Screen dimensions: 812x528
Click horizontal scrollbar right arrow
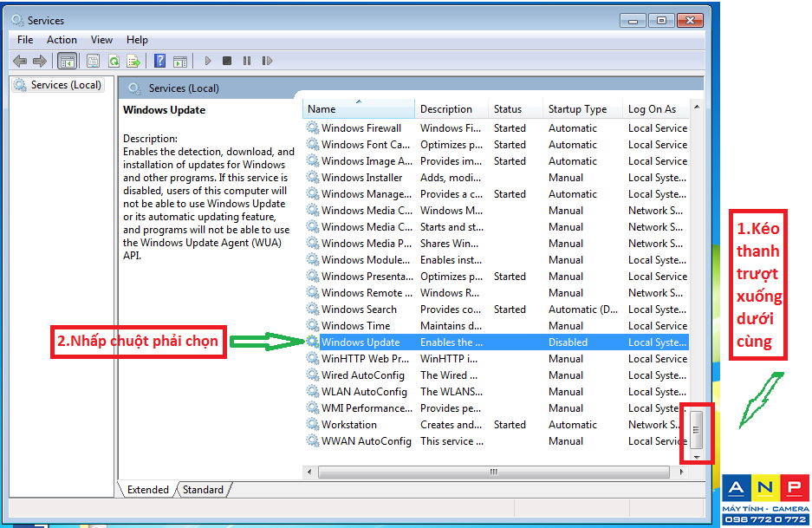[x=681, y=472]
